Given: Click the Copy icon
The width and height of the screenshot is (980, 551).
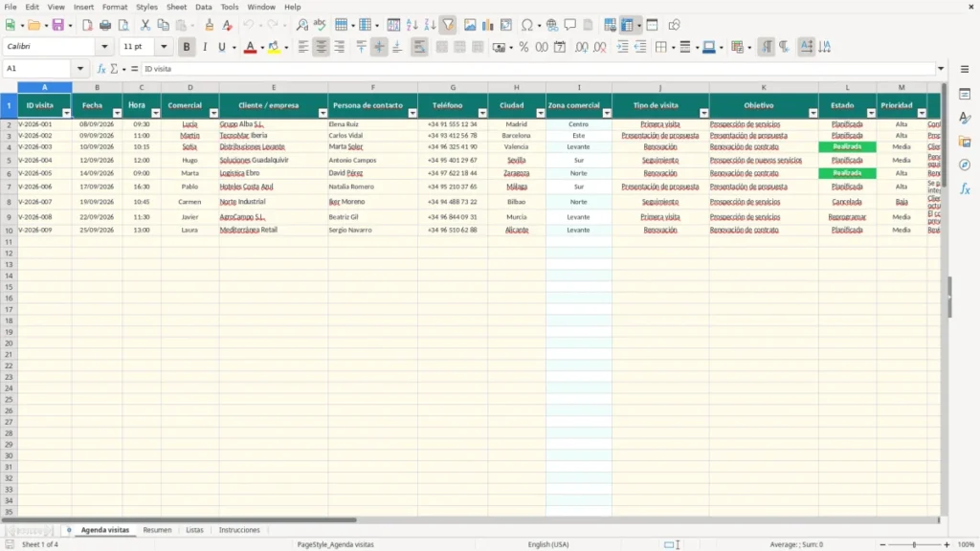Looking at the screenshot, I should (x=163, y=25).
